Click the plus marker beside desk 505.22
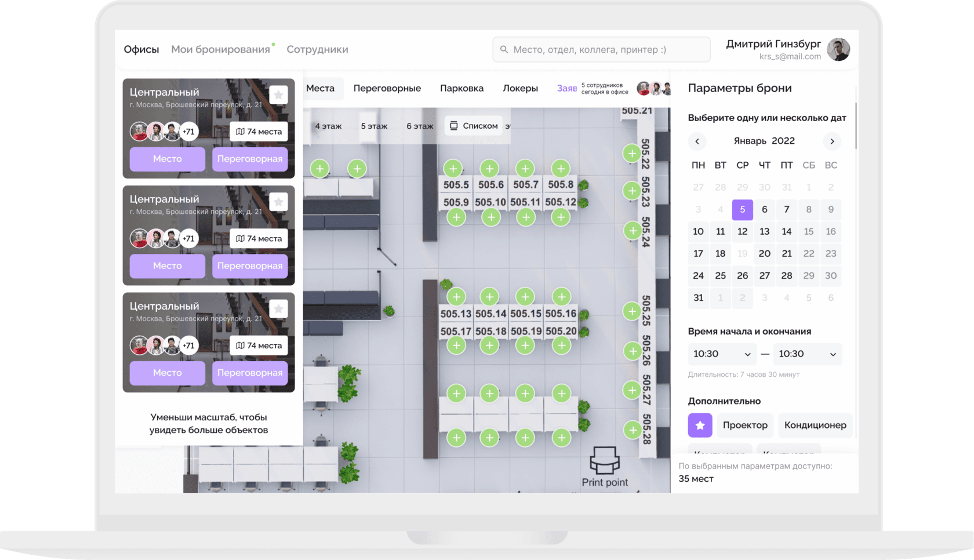Screen dimensions: 974x560 [x=631, y=154]
